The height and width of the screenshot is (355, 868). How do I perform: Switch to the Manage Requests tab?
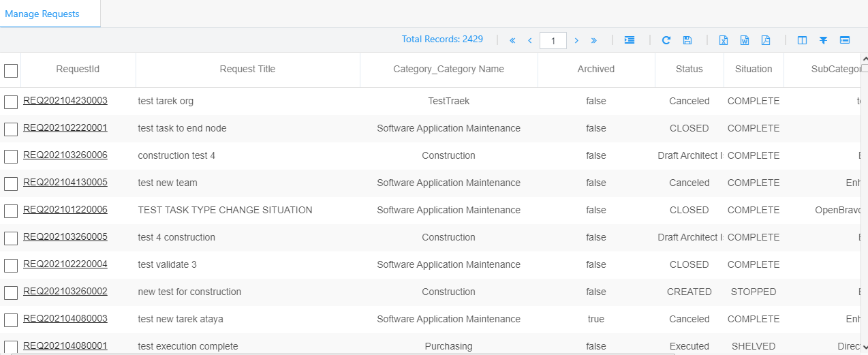tap(42, 14)
